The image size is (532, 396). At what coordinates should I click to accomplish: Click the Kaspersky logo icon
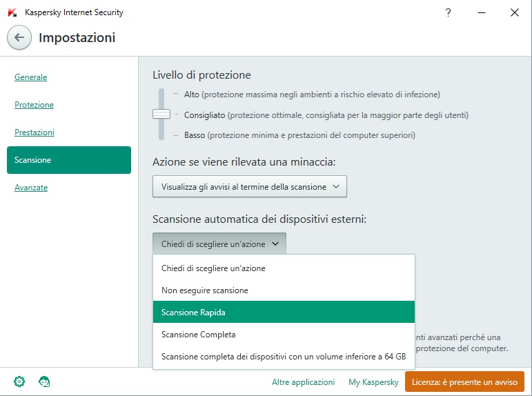coord(12,12)
